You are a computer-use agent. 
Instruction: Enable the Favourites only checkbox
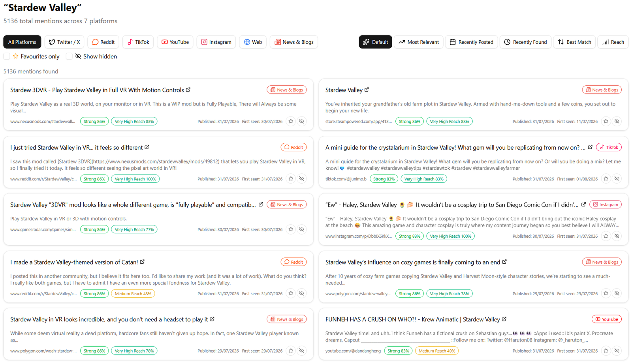(x=7, y=56)
